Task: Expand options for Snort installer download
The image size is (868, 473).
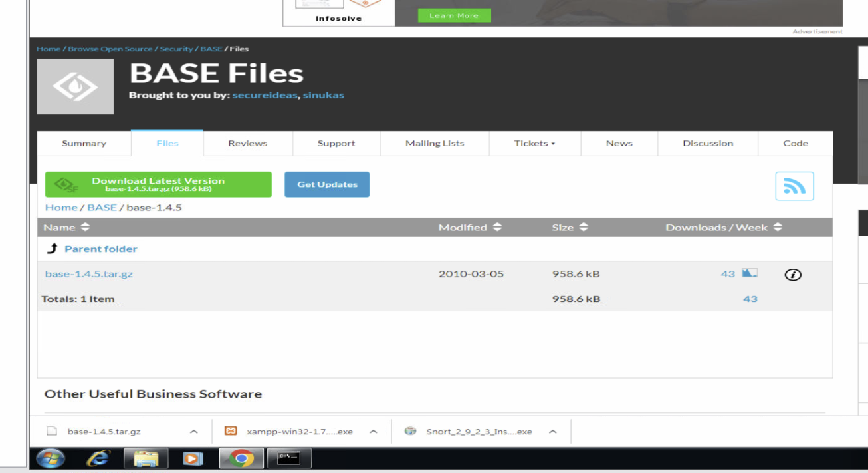Action: click(552, 432)
